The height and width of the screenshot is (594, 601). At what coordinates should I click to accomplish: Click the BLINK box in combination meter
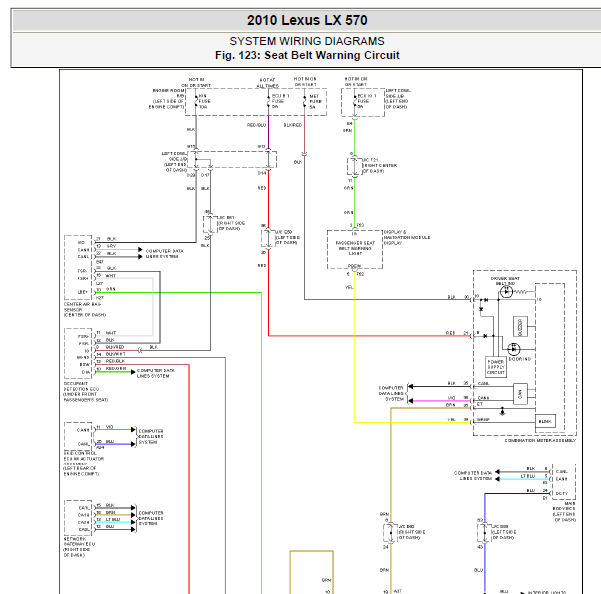pos(545,421)
